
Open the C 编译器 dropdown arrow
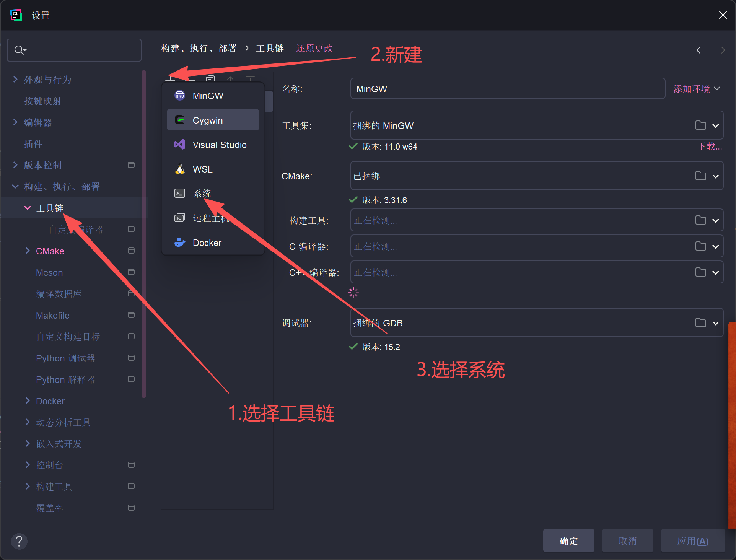pyautogui.click(x=716, y=247)
